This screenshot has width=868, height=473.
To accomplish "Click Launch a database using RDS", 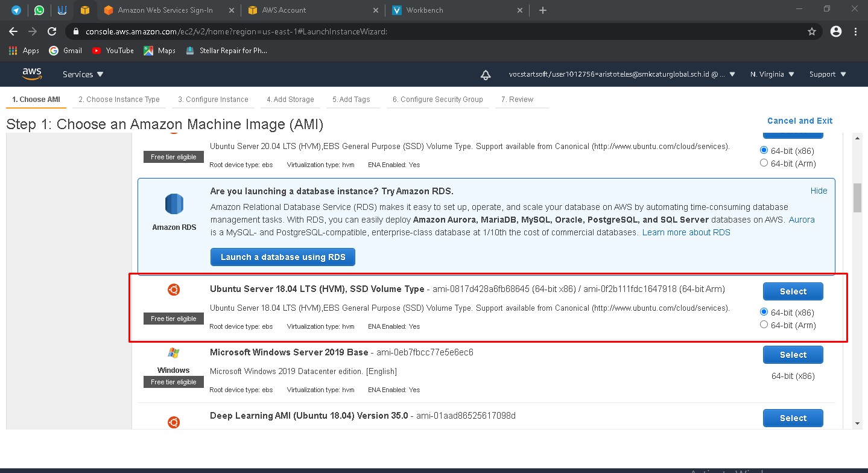I will pos(283,257).
